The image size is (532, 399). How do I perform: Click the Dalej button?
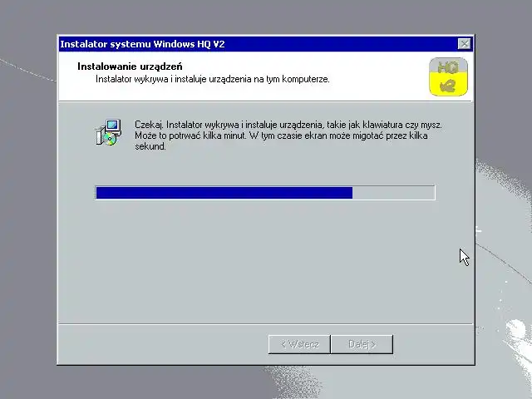point(362,344)
